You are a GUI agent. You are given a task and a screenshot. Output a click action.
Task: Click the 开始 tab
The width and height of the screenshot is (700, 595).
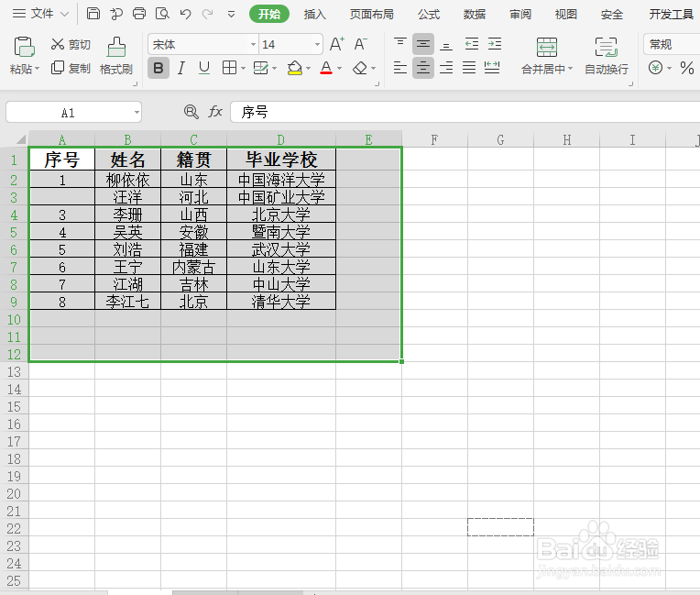click(269, 15)
